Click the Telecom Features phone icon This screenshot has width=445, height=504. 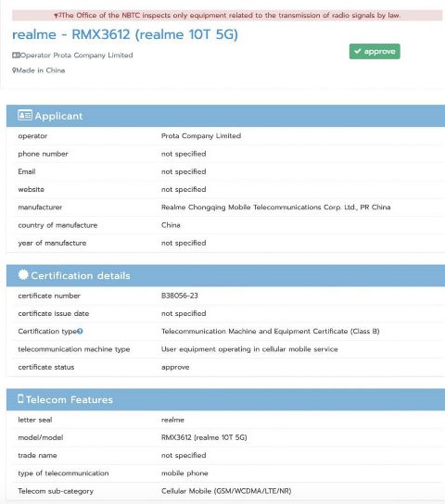coord(20,398)
